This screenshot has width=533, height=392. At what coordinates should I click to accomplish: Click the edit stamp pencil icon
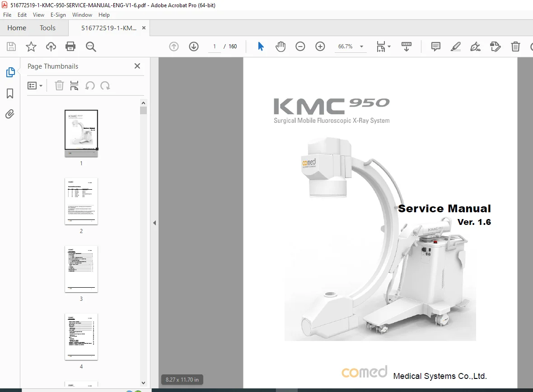[x=495, y=47]
